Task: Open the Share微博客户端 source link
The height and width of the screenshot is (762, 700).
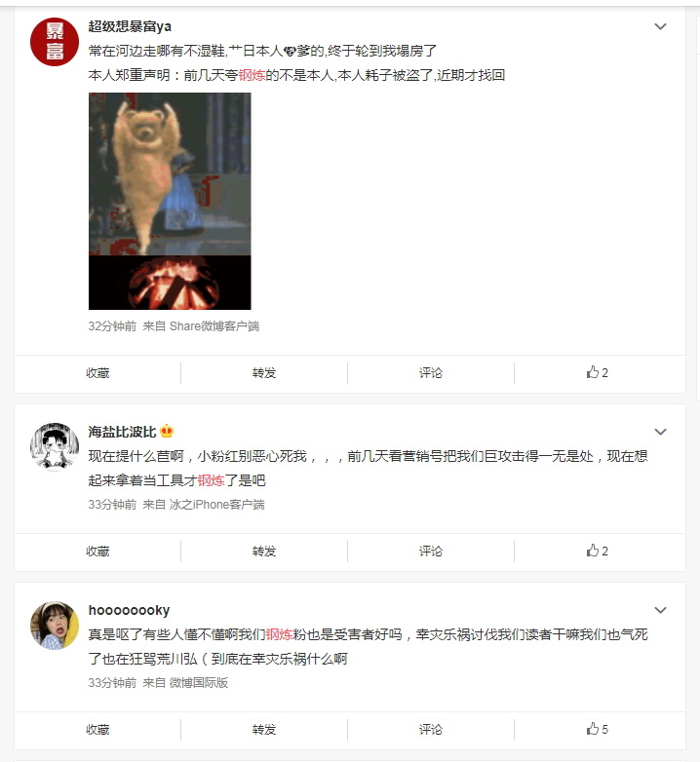Action: click(x=214, y=326)
